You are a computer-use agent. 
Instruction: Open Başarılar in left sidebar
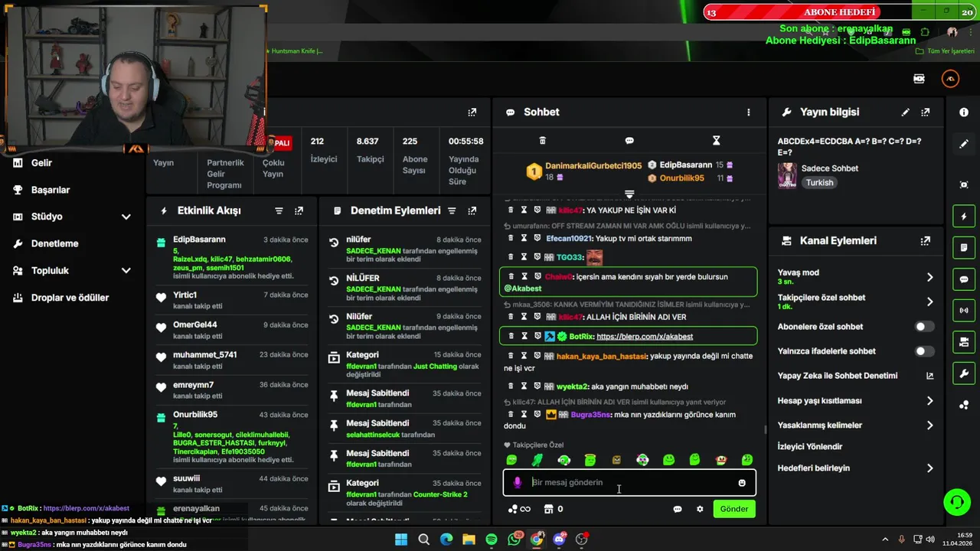51,190
